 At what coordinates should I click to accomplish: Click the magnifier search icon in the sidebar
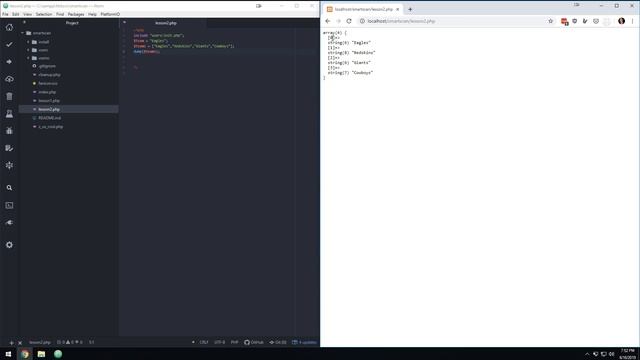tap(9, 188)
